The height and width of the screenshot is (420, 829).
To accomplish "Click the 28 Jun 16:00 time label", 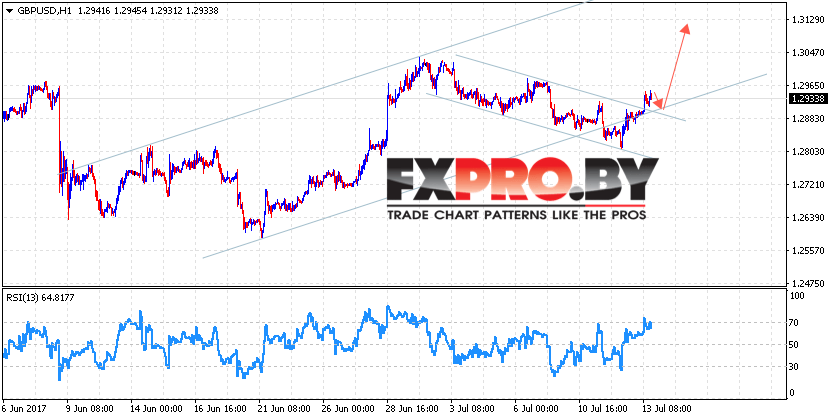I will [x=410, y=409].
